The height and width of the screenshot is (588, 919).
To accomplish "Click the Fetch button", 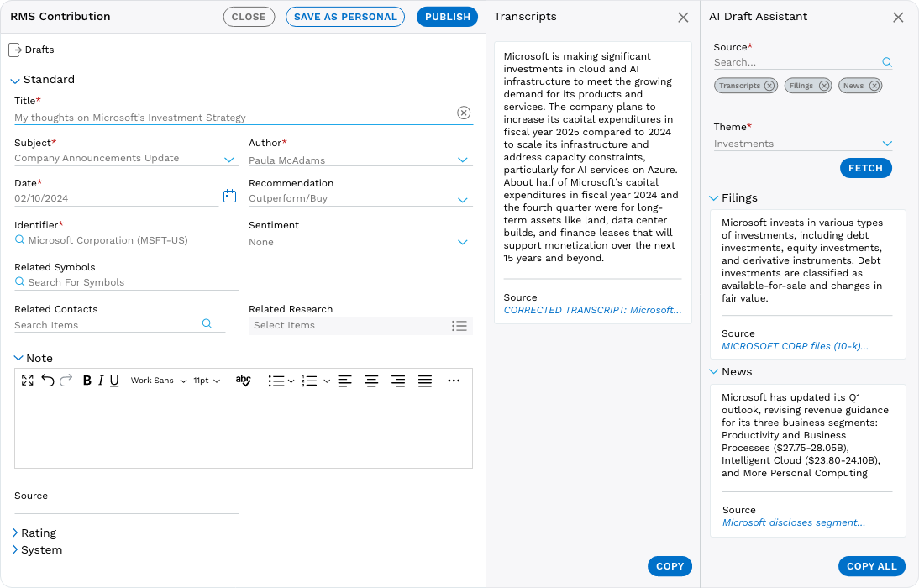I will pos(865,168).
